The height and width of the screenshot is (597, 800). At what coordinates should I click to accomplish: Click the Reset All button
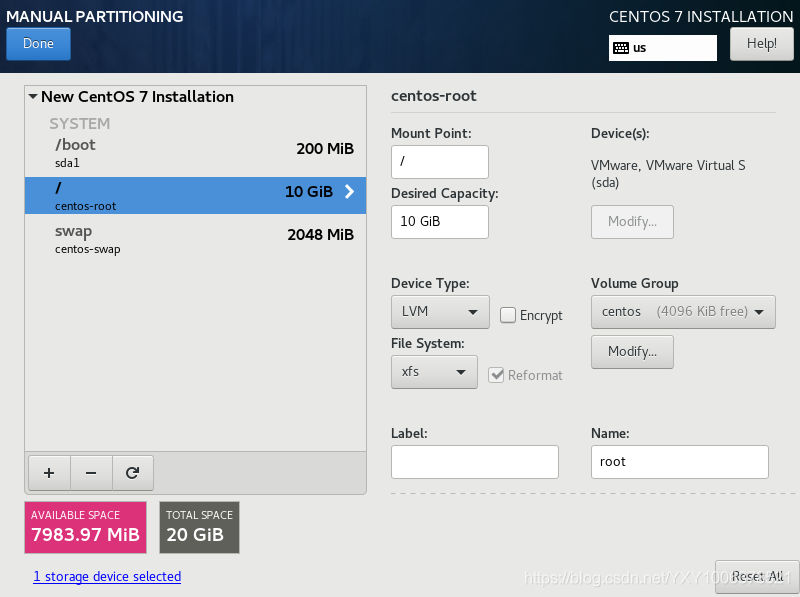pos(757,577)
